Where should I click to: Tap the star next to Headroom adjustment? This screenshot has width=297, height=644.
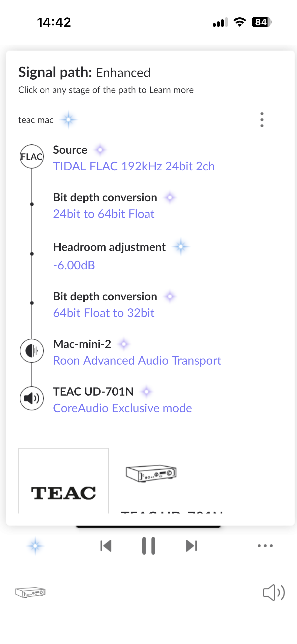click(181, 247)
